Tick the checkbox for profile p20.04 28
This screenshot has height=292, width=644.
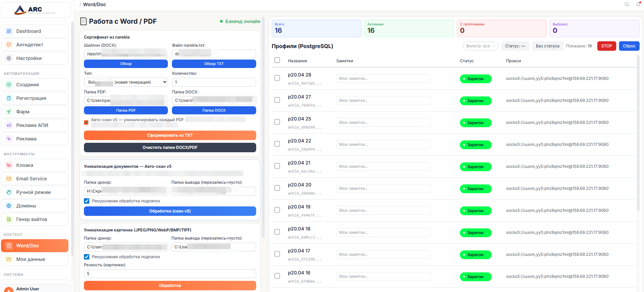pyautogui.click(x=277, y=78)
